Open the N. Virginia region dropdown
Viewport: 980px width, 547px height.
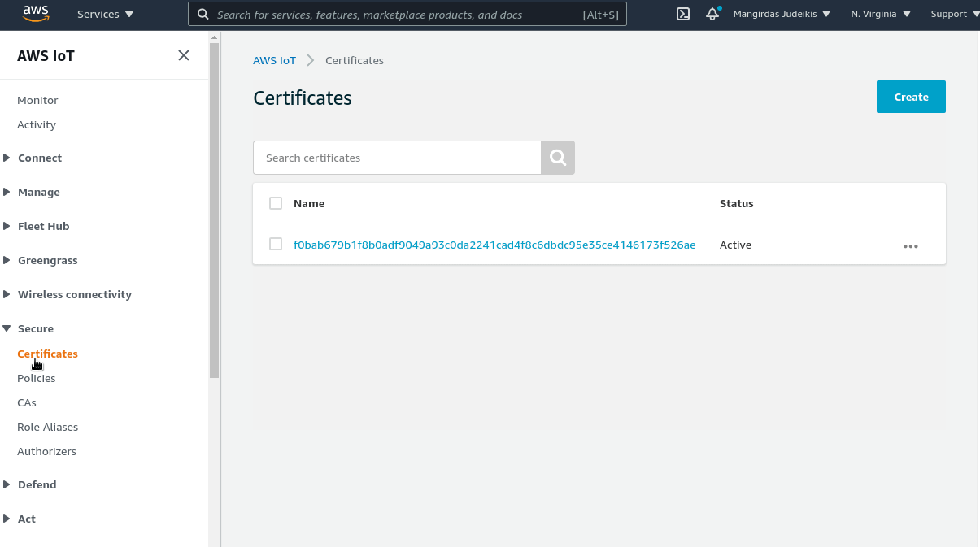(879, 14)
